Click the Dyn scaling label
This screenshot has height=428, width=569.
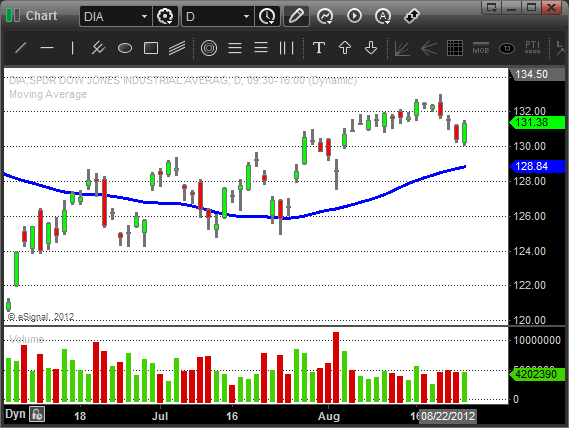point(15,414)
